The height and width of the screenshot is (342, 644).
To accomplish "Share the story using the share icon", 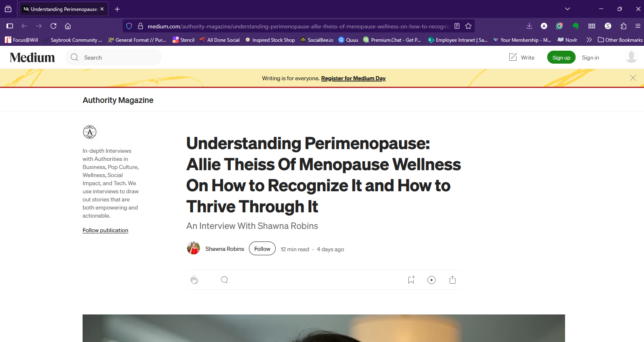I will click(453, 280).
